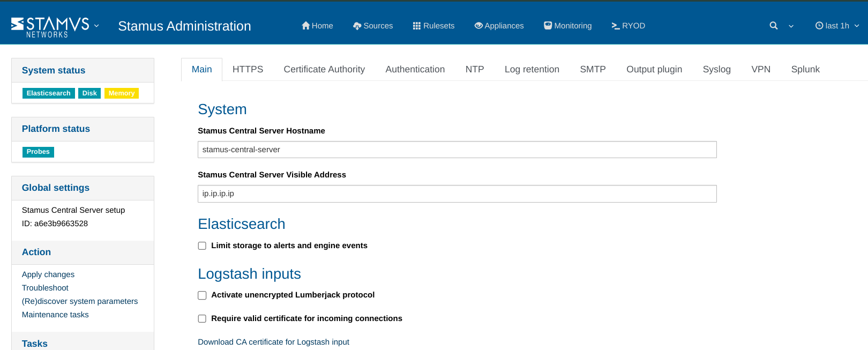Click the Visible Address input field
Screen dimensions: 868x350
[x=457, y=193]
